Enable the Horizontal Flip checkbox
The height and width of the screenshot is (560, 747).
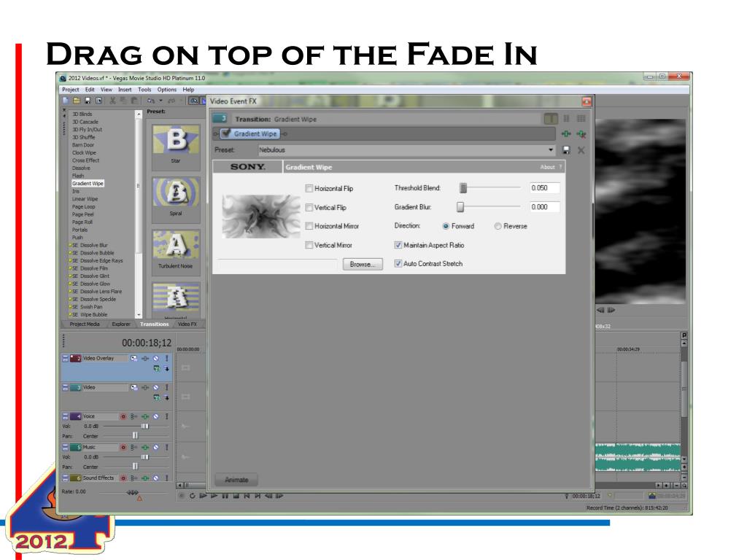point(309,189)
